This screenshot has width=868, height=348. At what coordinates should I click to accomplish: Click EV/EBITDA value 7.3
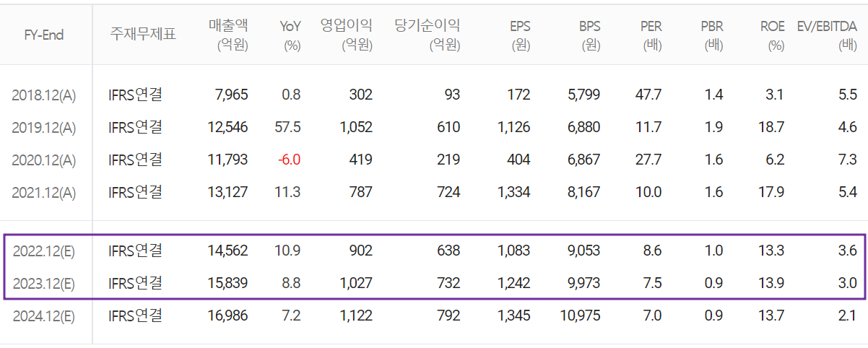pyautogui.click(x=849, y=160)
